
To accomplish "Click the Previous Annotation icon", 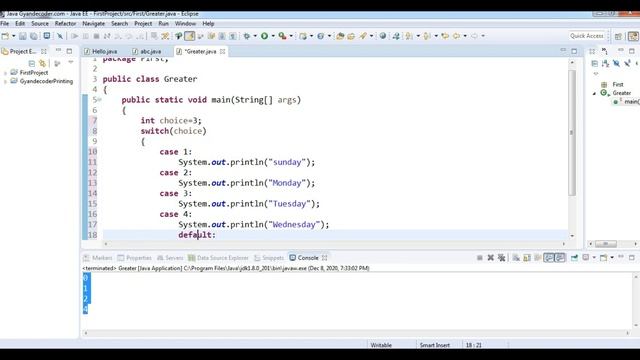I will pyautogui.click(x=427, y=36).
